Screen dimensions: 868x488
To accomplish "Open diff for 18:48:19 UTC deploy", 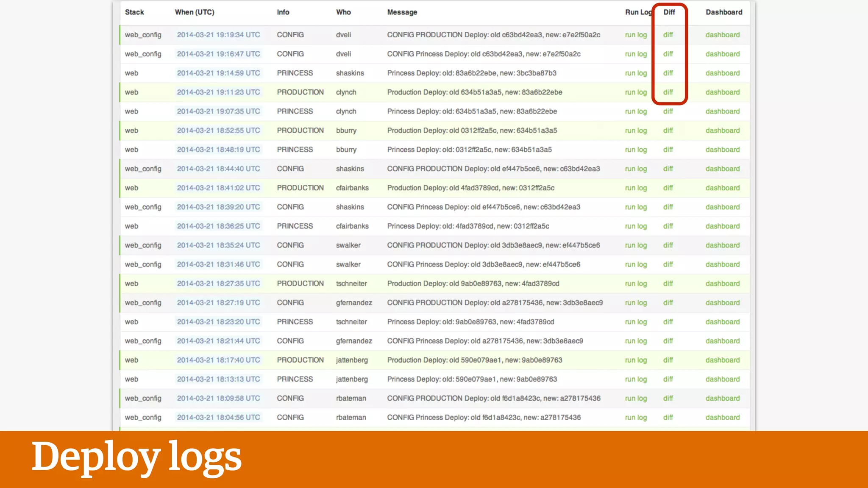I will coord(668,150).
